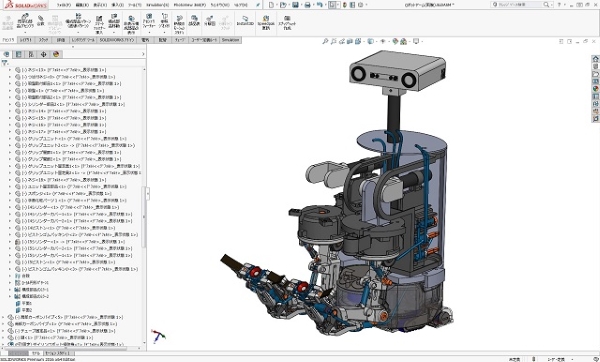The image size is (600, 362).
Task: Click the tree filter funnel icon
Action: coord(5,63)
